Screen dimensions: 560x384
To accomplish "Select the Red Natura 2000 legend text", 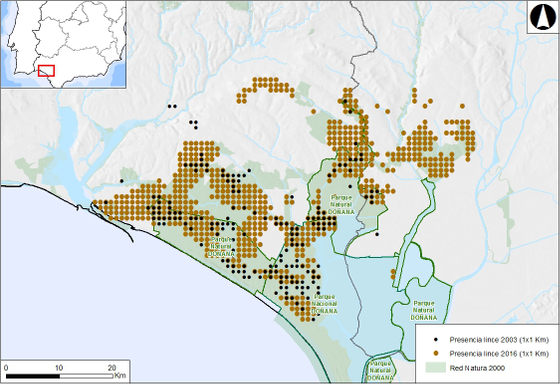I will point(477,368).
